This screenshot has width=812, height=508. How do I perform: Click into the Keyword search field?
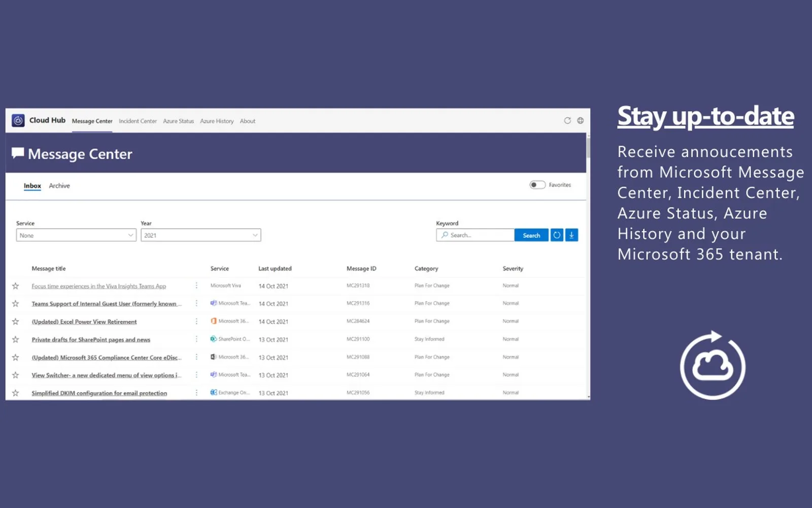pos(476,235)
